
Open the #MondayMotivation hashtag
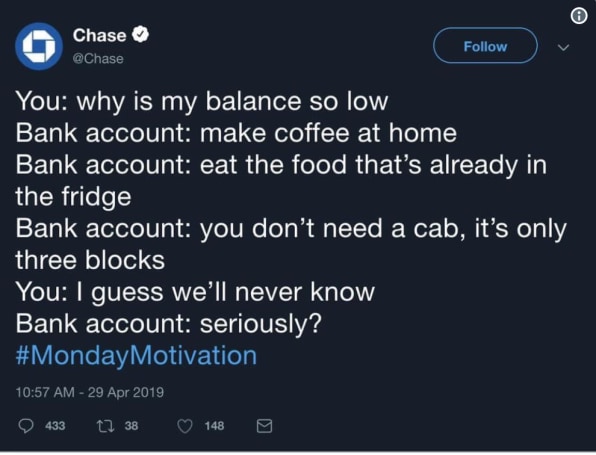[x=136, y=355]
